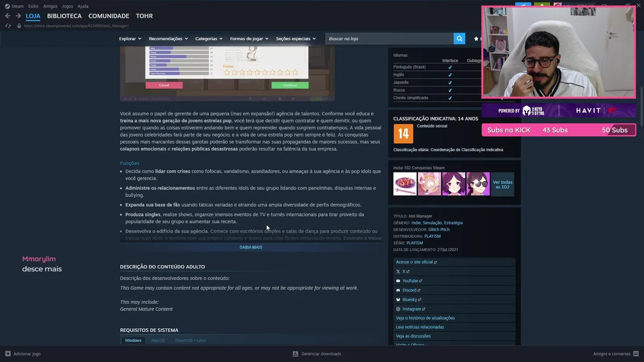Open the Amigos menu
The width and height of the screenshot is (644, 362).
coord(50,6)
